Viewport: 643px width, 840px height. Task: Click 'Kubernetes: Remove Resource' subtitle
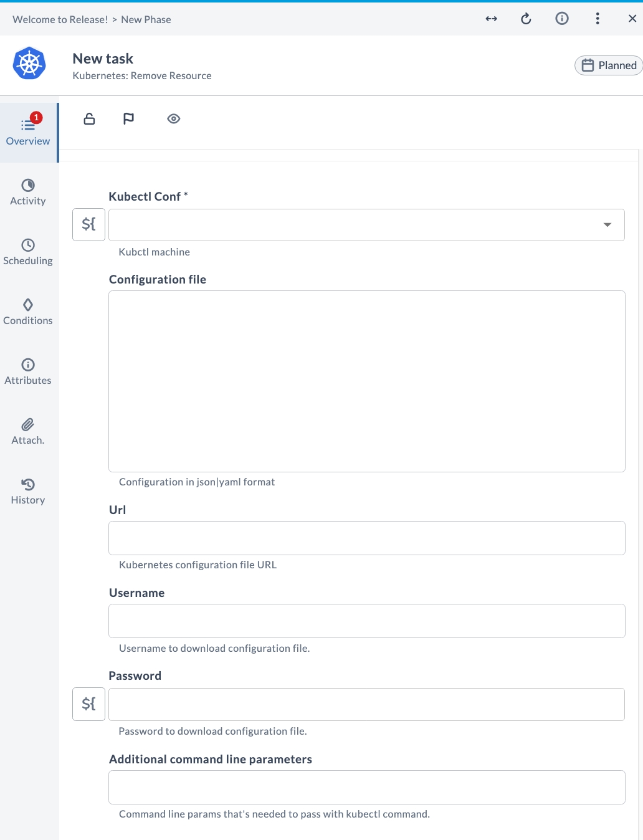coord(142,75)
